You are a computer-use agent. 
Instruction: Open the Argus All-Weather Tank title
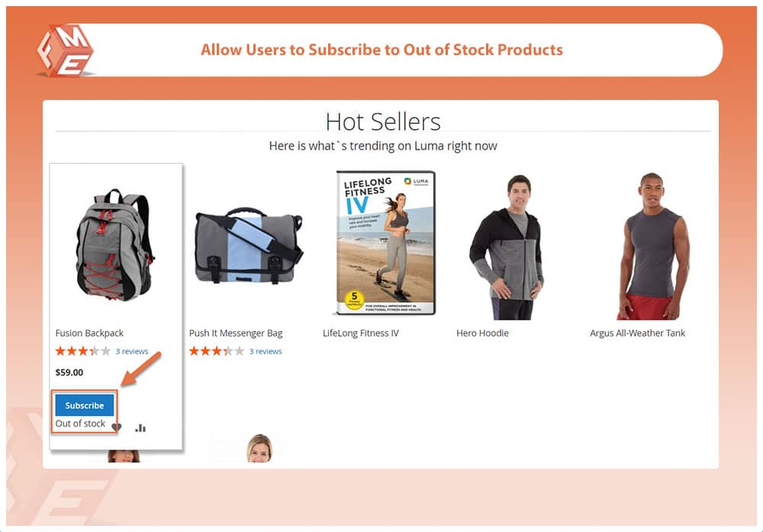tap(637, 333)
